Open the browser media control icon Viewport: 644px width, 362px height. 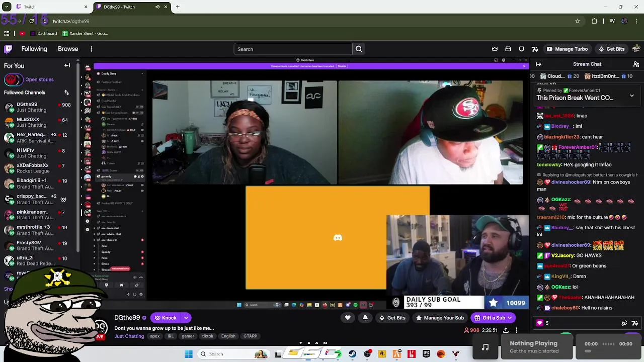click(x=612, y=21)
